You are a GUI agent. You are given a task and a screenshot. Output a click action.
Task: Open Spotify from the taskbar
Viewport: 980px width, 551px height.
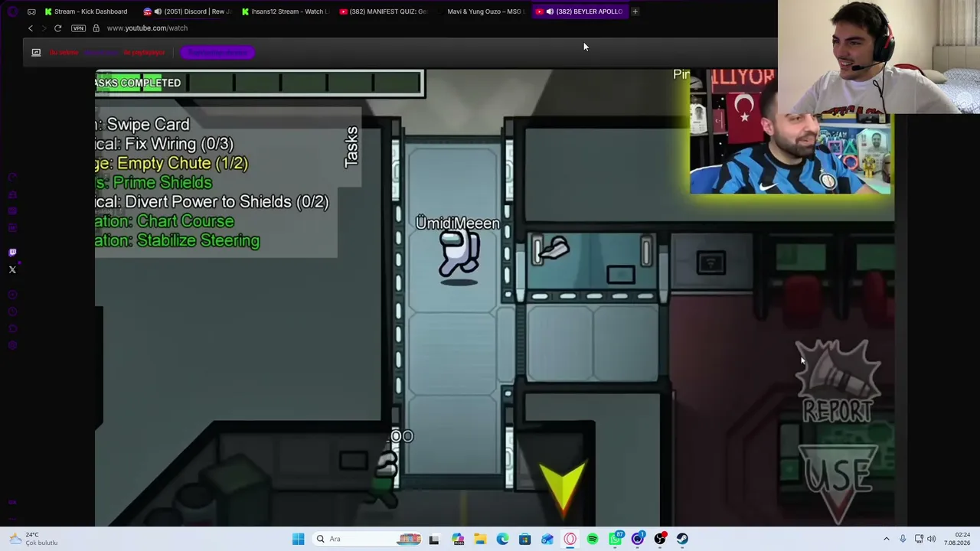[x=592, y=539]
